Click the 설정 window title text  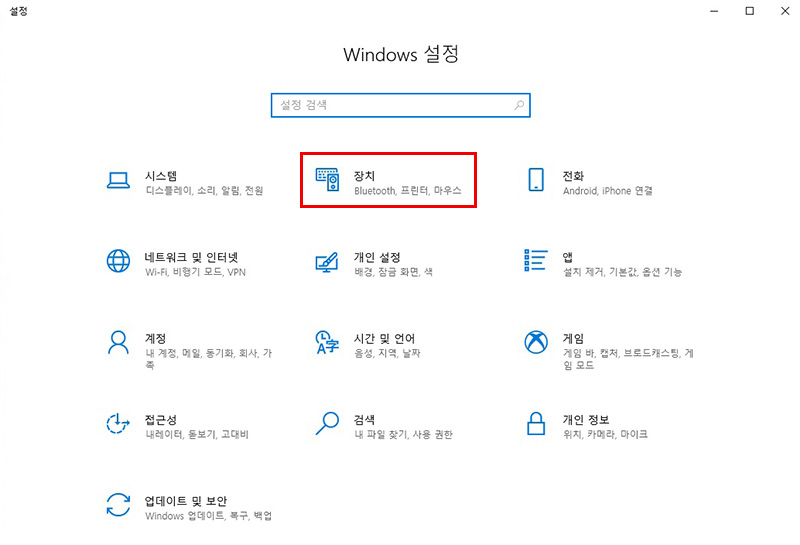pos(18,11)
